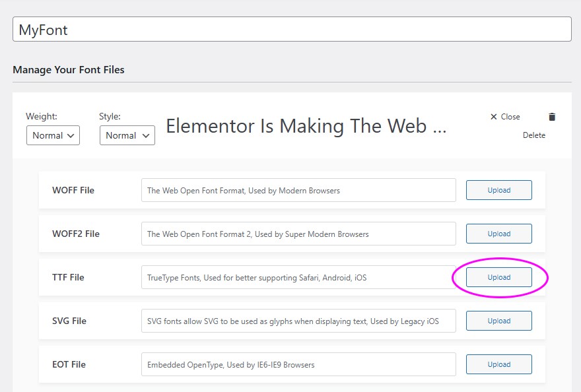The width and height of the screenshot is (581, 392).
Task: Click the SVG File input field
Action: pos(298,321)
